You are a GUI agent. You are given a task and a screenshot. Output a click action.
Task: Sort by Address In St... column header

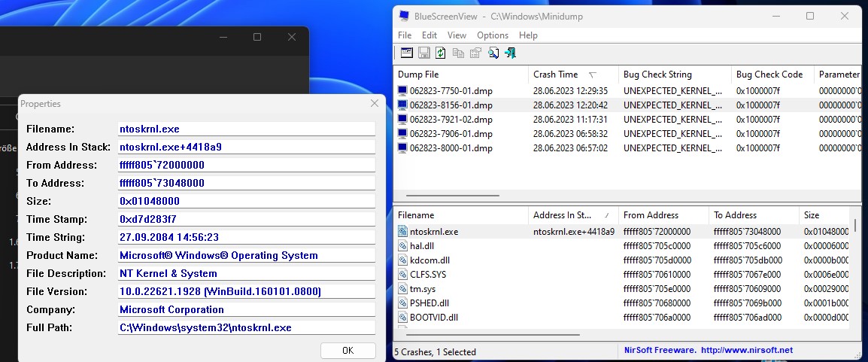click(573, 214)
